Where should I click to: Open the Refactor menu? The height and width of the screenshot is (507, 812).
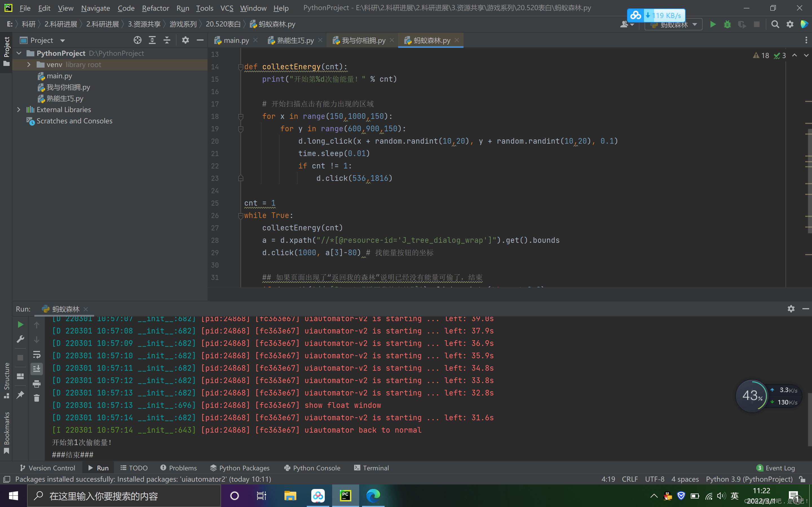coord(155,8)
